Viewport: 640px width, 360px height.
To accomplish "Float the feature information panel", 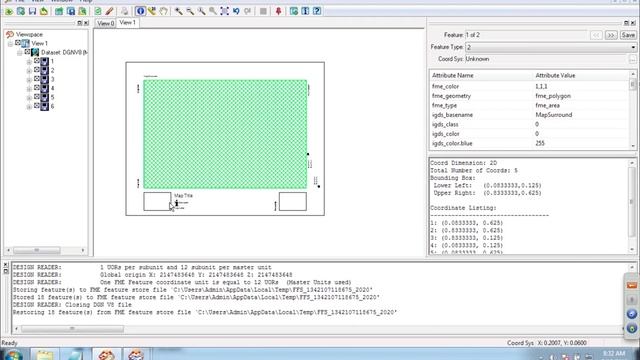I will click(x=626, y=23).
